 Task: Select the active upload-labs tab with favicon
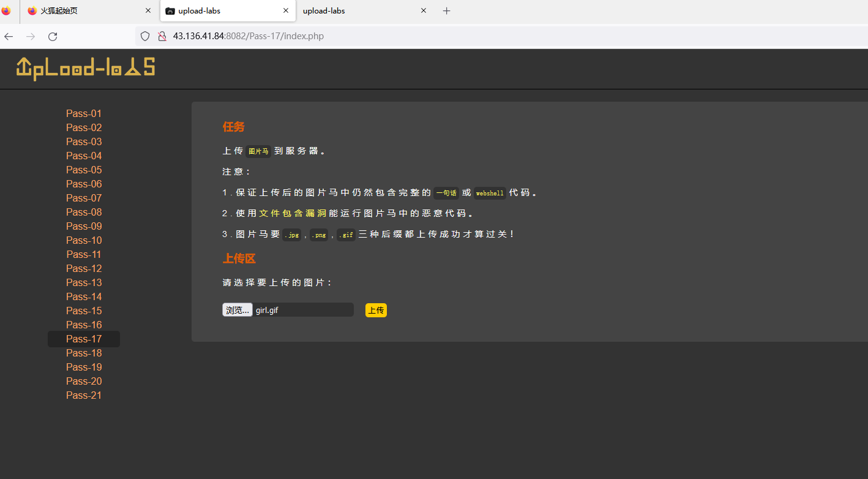(x=228, y=10)
